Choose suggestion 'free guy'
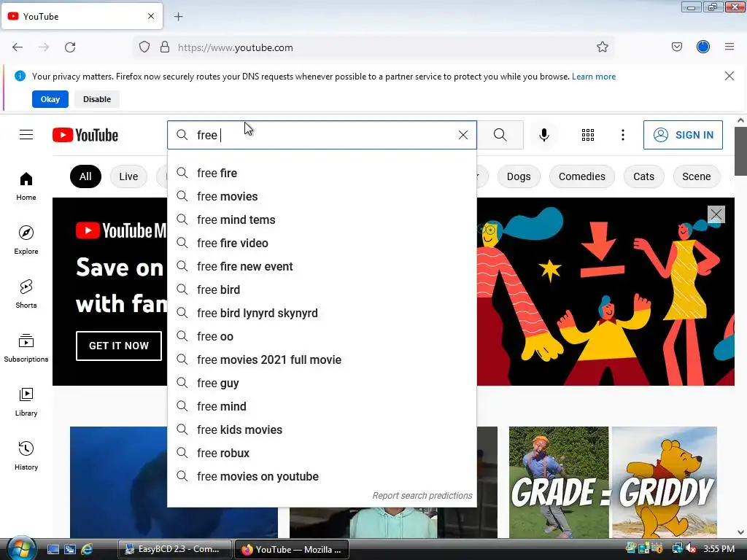This screenshot has height=560, width=747. (322, 383)
